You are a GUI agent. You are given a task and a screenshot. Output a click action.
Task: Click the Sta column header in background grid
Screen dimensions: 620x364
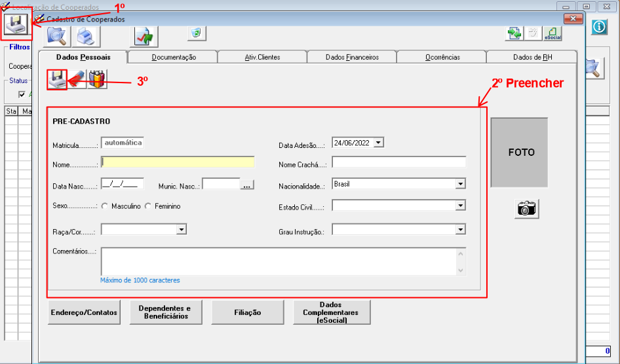pos(11,111)
